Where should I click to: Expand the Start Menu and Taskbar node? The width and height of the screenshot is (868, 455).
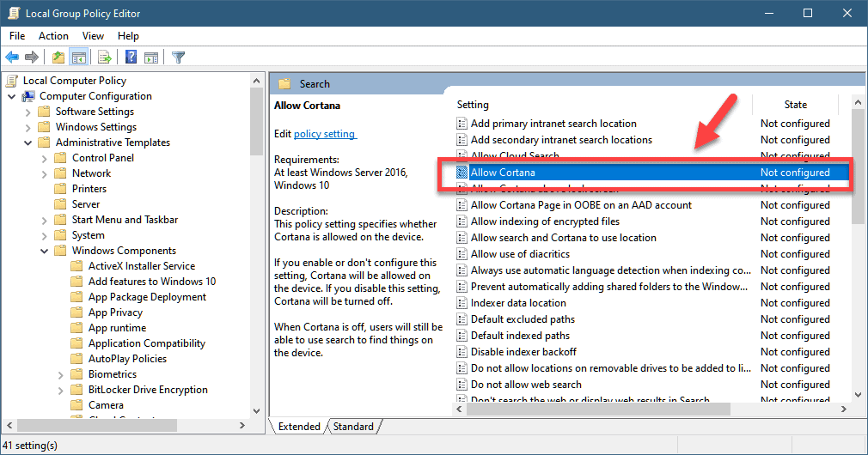pos(45,220)
